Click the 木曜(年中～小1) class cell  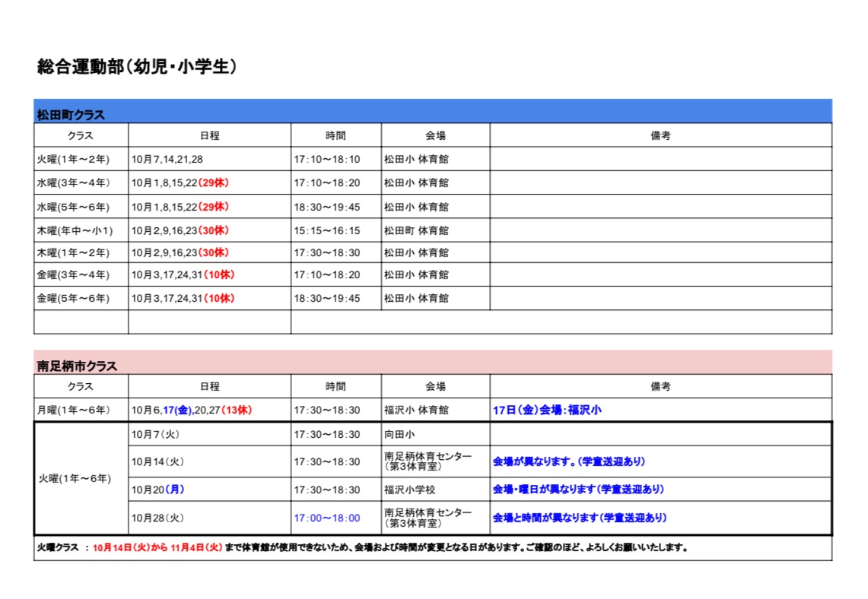pyautogui.click(x=75, y=230)
